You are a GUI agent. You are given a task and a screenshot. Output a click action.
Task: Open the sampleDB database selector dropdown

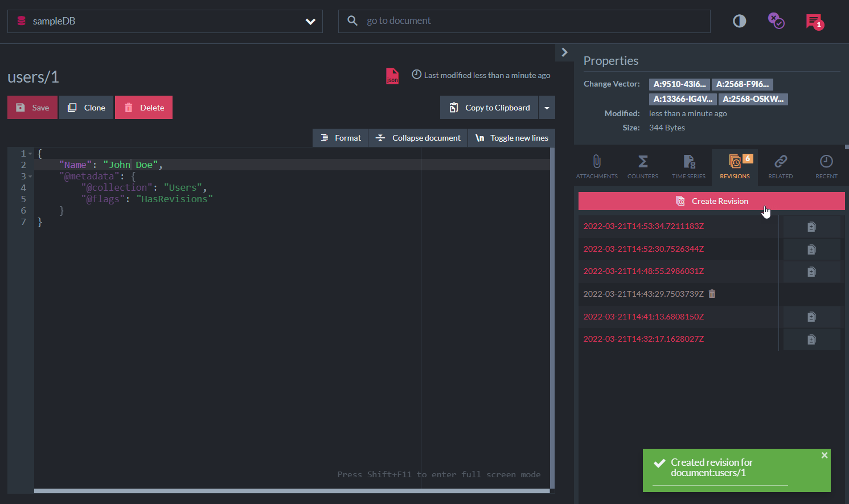(x=165, y=21)
